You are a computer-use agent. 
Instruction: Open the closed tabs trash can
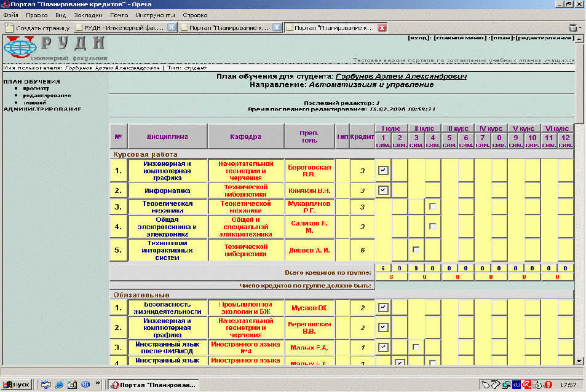point(573,28)
